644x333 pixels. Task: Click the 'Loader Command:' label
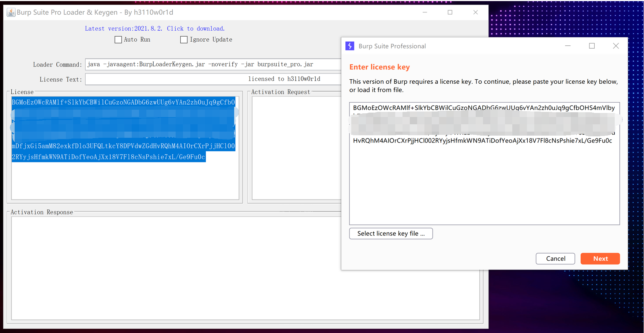(57, 65)
